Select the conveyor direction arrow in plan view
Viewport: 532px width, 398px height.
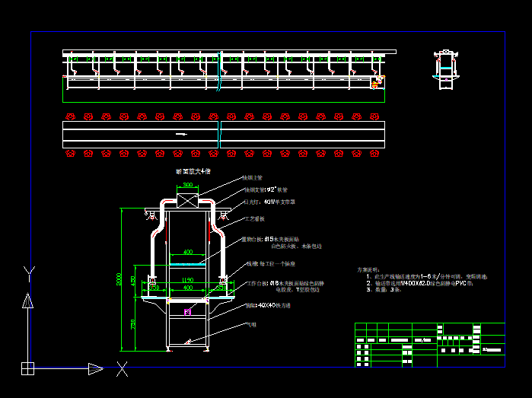pyautogui.click(x=181, y=134)
